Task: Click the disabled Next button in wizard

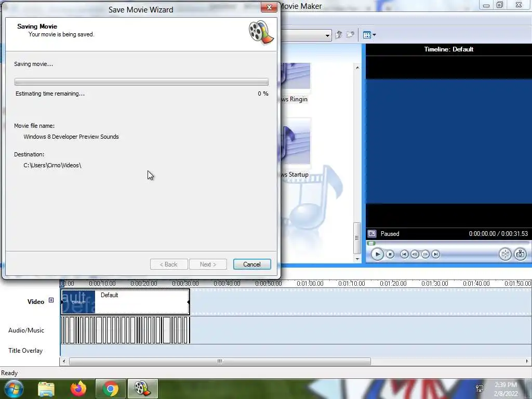Action: (x=208, y=264)
